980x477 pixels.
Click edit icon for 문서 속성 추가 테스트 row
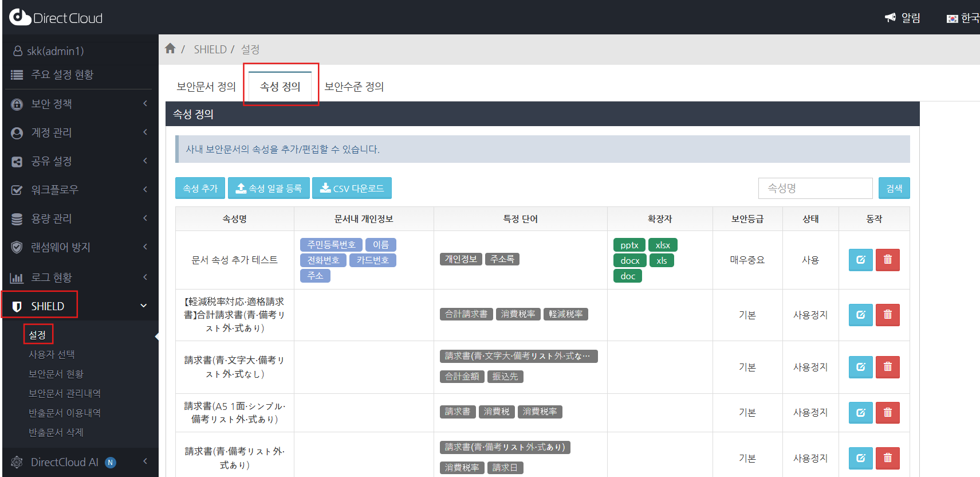[860, 260]
